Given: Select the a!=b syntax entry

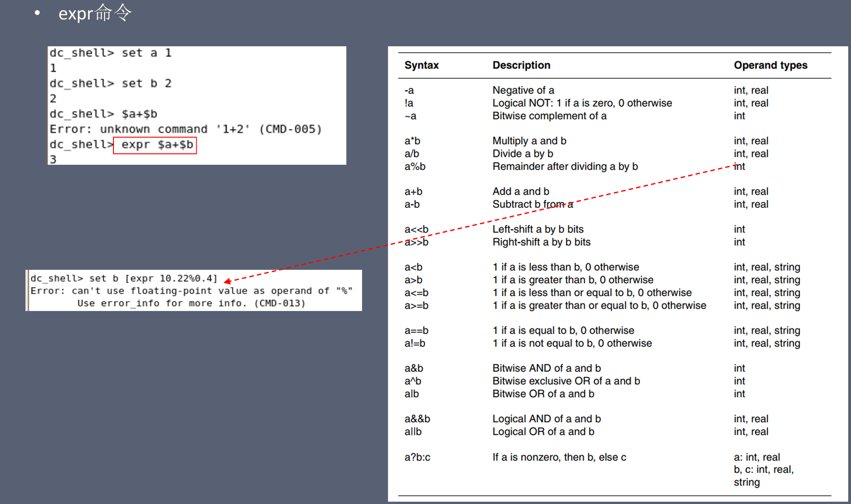Looking at the screenshot, I should pyautogui.click(x=415, y=343).
